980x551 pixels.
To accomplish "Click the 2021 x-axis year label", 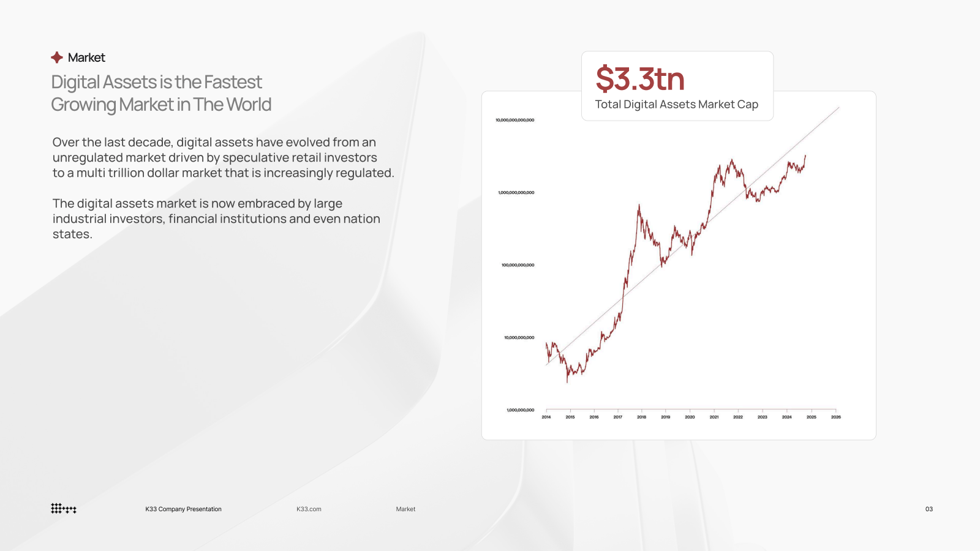I will (714, 417).
